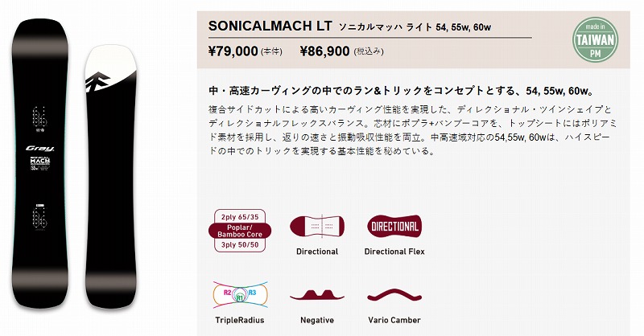Click the snowboard base image with white tip

[111, 176]
